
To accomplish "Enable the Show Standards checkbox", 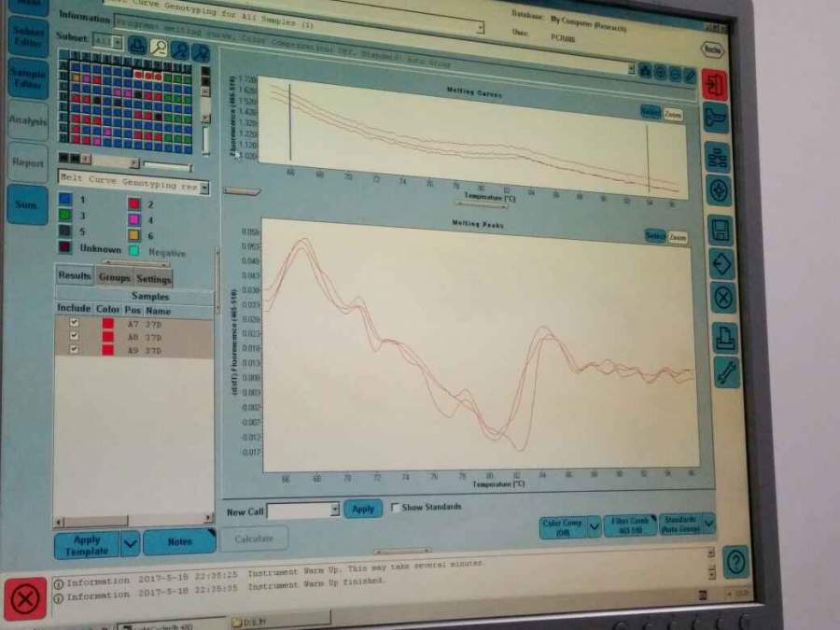I will [x=396, y=507].
